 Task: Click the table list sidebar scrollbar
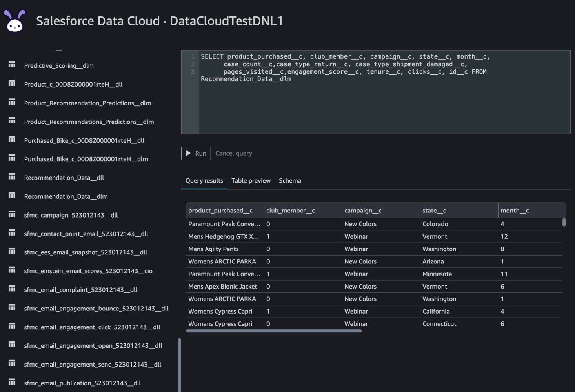click(x=180, y=365)
